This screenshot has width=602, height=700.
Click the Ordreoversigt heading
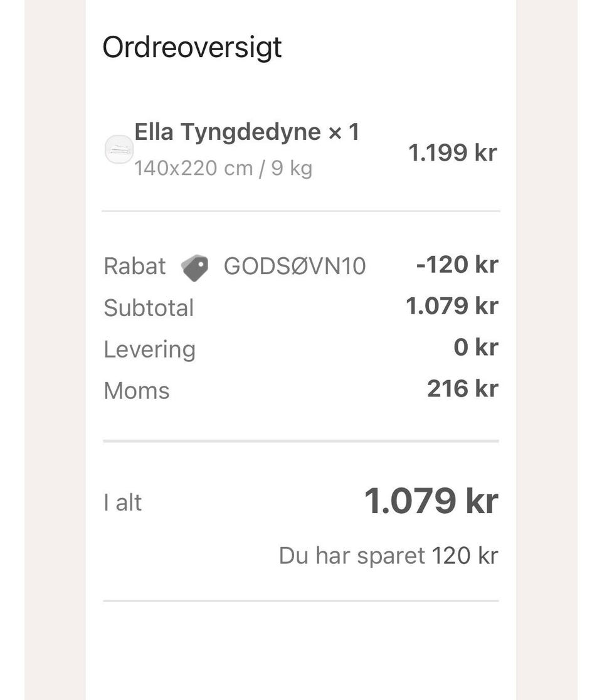tap(192, 48)
